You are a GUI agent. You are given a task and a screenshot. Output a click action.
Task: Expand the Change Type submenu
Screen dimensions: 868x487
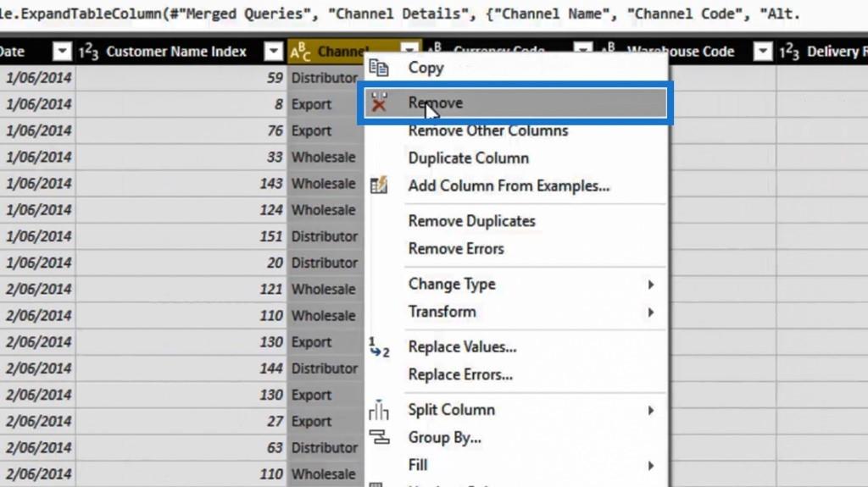[x=651, y=285]
